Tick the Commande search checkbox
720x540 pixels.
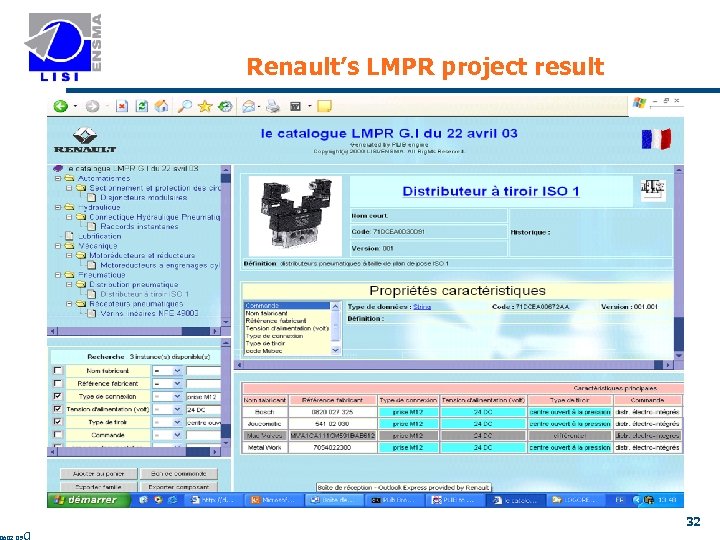point(57,434)
